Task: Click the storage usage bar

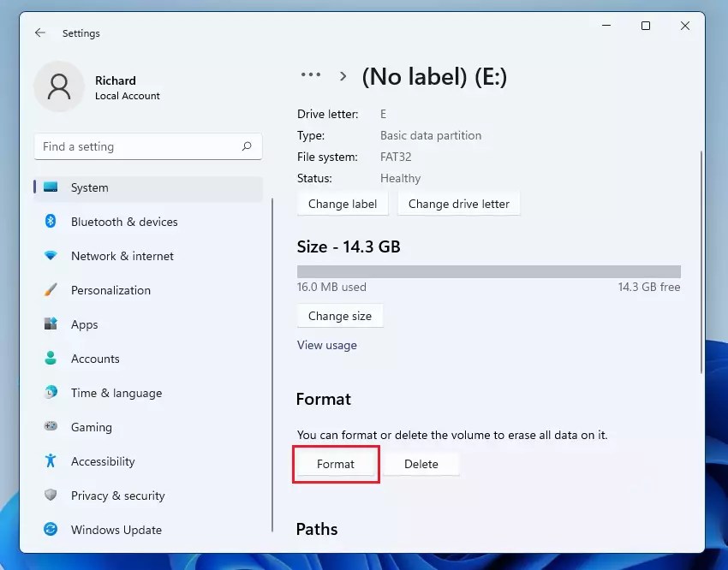Action: pyautogui.click(x=488, y=270)
